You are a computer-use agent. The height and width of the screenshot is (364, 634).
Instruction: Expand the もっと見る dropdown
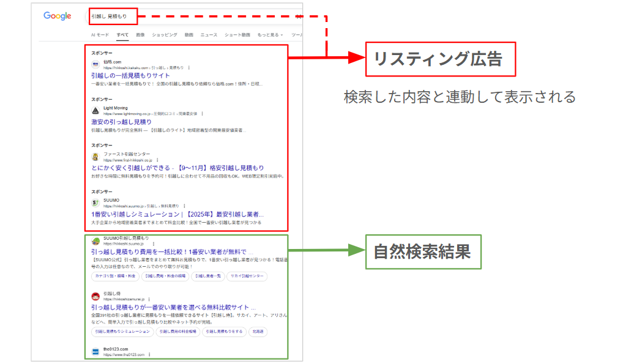point(270,35)
